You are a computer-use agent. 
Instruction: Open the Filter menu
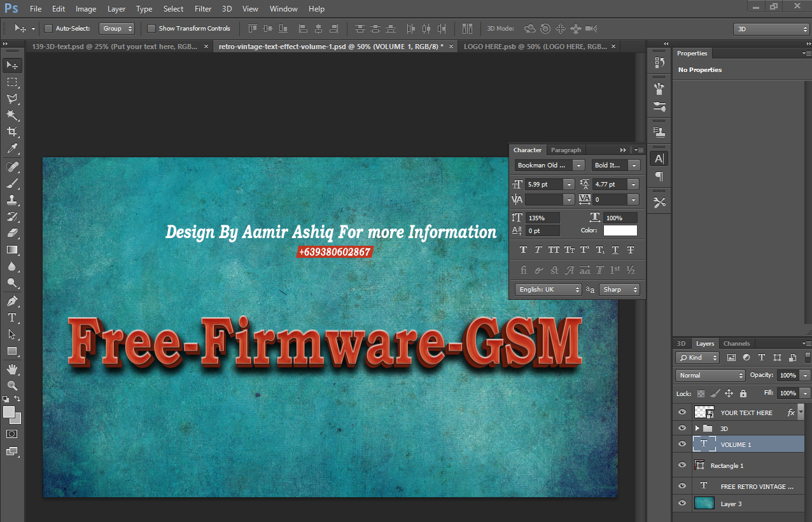click(203, 9)
